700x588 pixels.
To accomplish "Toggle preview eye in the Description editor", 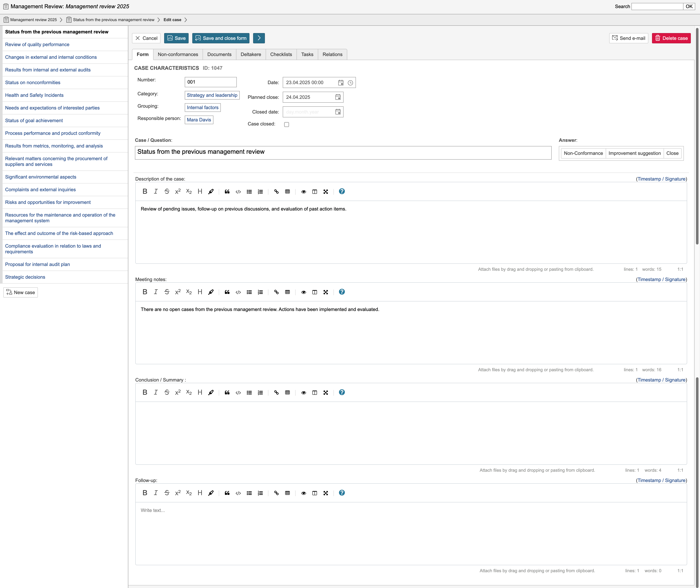I will point(303,191).
